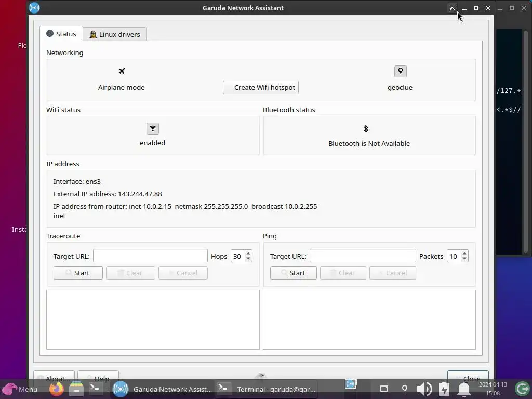Open the wired network tray icon
The width and height of the screenshot is (532, 399).
click(384, 389)
